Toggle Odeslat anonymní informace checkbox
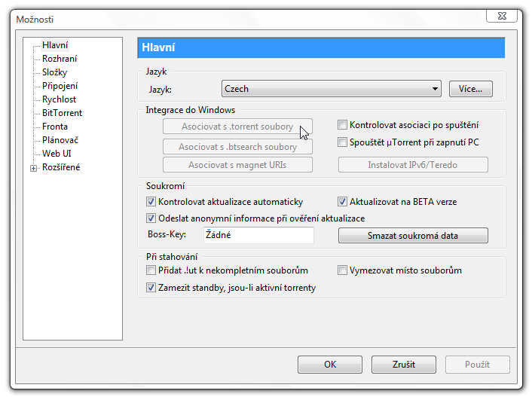This screenshot has width=532, height=397. click(x=151, y=218)
